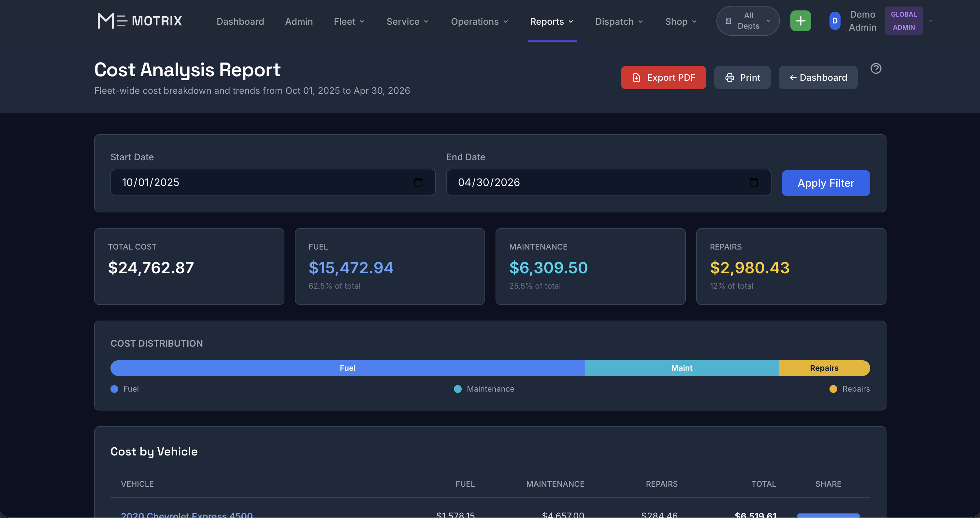
Task: Expand the Service menu dropdown
Action: [x=407, y=22]
